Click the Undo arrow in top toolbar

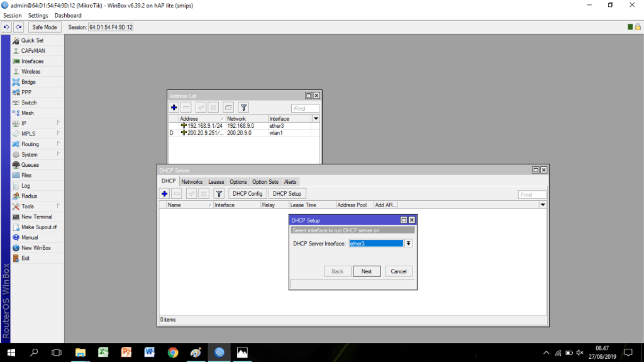click(x=6, y=27)
